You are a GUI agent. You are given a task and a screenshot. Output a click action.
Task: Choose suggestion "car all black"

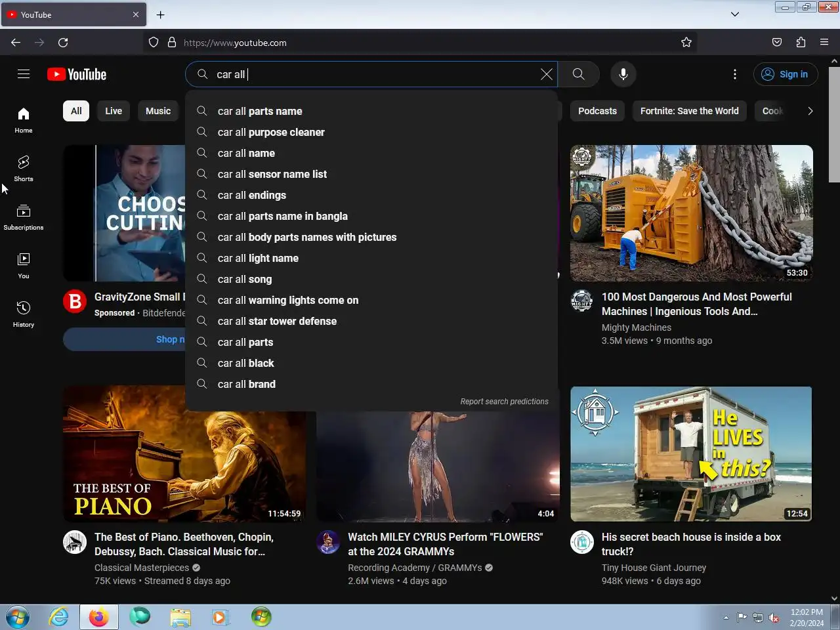coord(371,363)
